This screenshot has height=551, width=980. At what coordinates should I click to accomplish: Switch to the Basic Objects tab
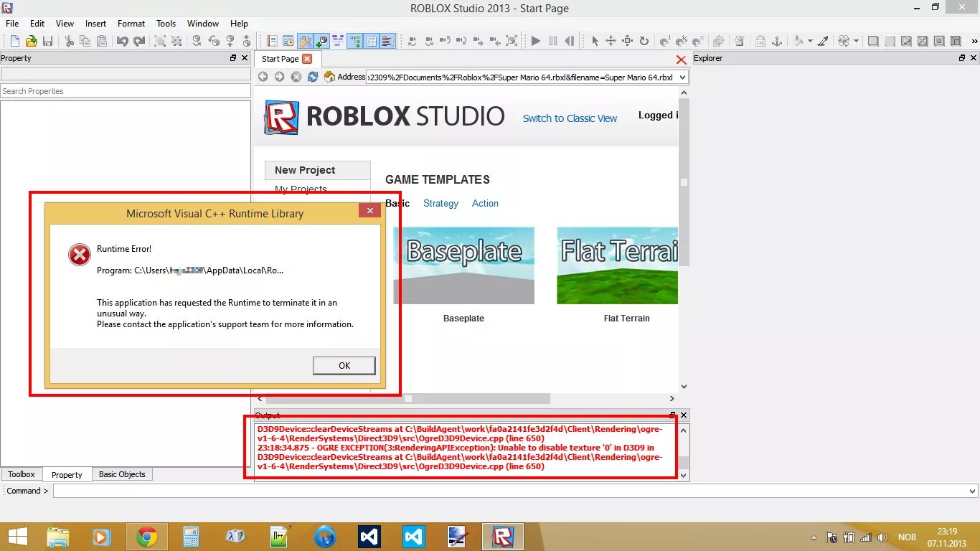[122, 474]
